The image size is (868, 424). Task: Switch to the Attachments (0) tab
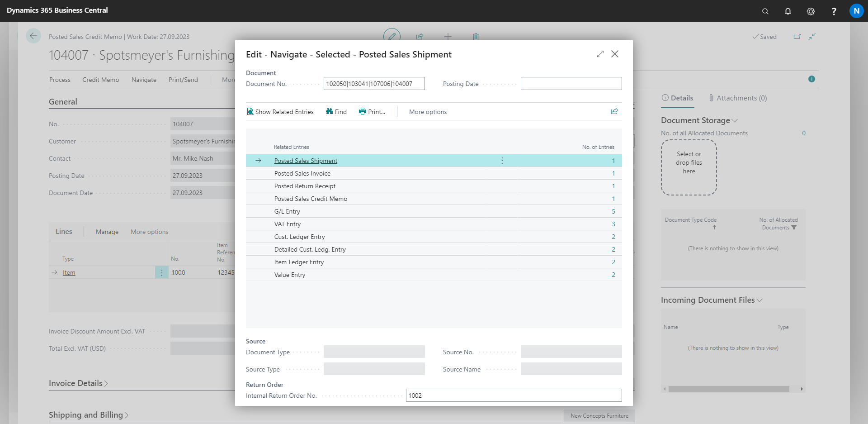(x=738, y=98)
